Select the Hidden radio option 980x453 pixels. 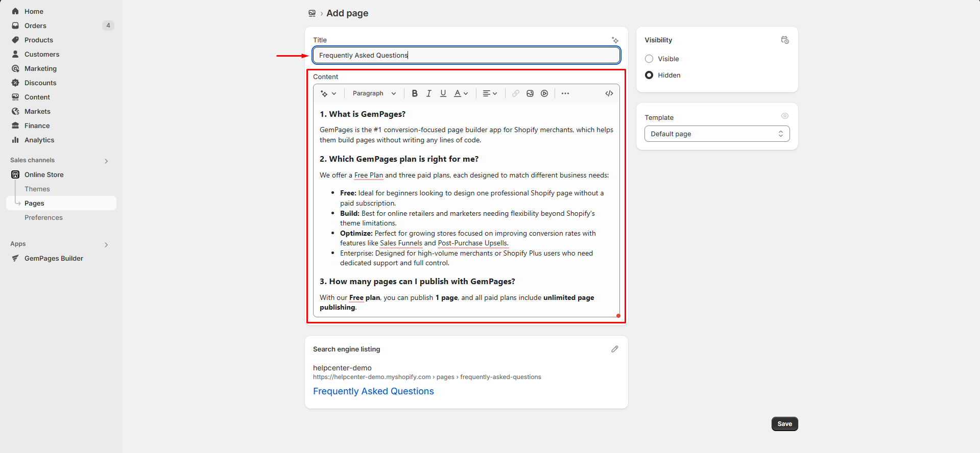tap(649, 75)
